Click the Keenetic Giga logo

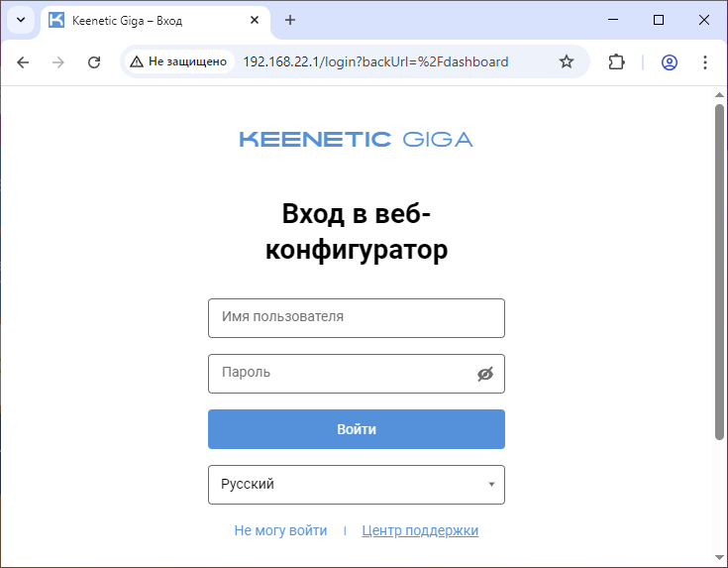pos(356,140)
